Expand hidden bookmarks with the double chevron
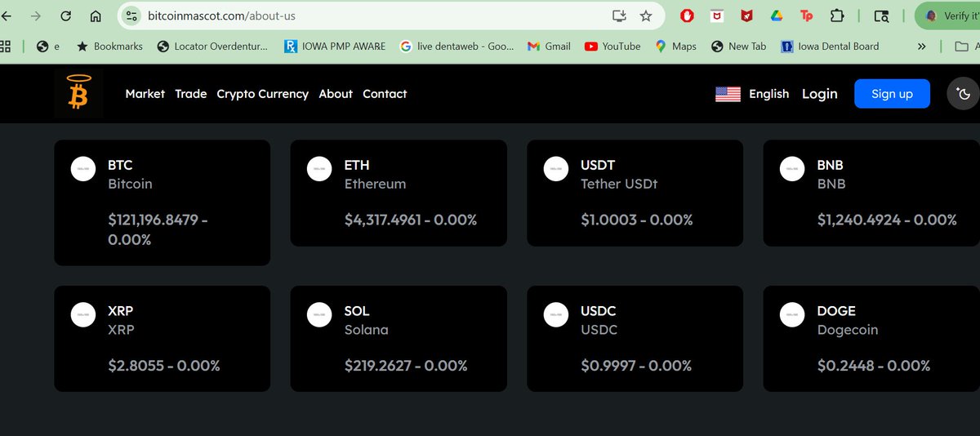This screenshot has height=436, width=980. pyautogui.click(x=922, y=47)
